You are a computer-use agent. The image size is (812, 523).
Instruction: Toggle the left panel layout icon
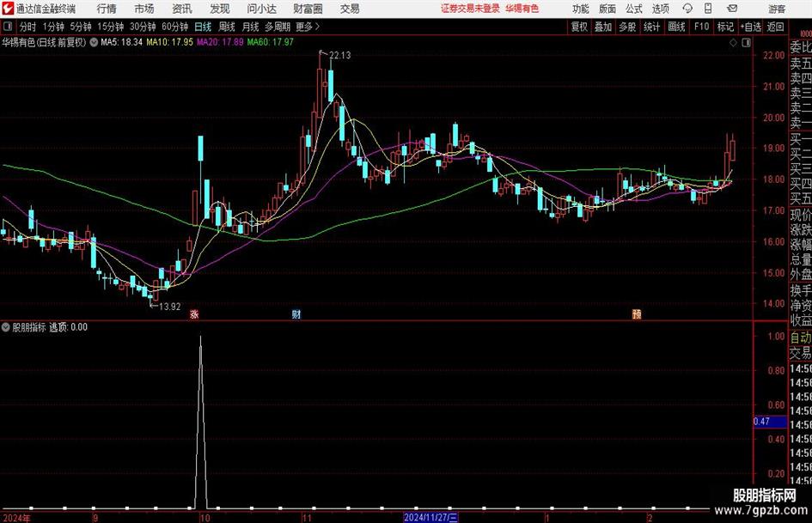pos(8,27)
